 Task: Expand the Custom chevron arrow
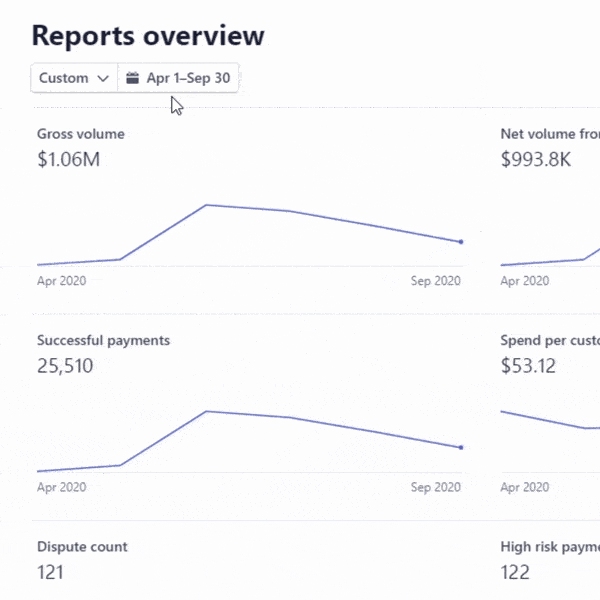click(103, 78)
